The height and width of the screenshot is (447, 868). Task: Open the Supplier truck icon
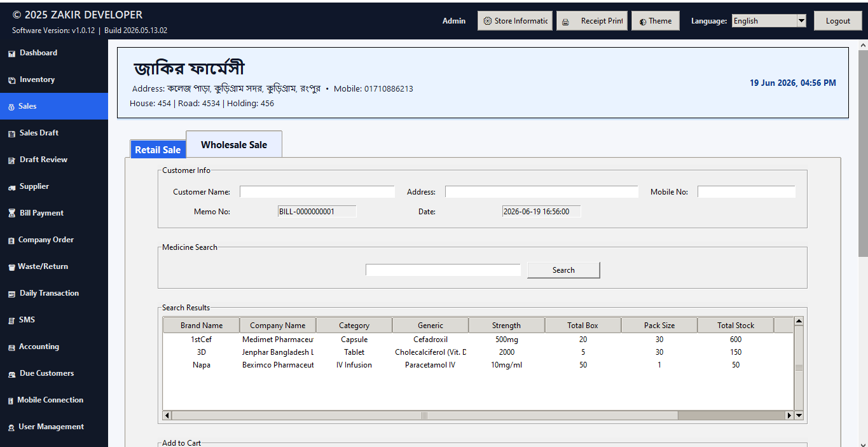pyautogui.click(x=11, y=187)
